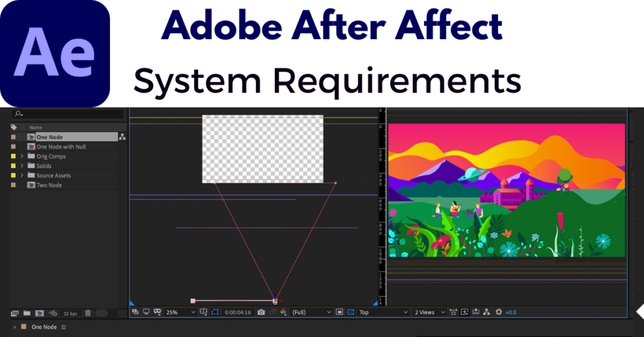This screenshot has width=644, height=337.
Task: Click the Orig Comps yellow label swatch
Action: (x=14, y=157)
